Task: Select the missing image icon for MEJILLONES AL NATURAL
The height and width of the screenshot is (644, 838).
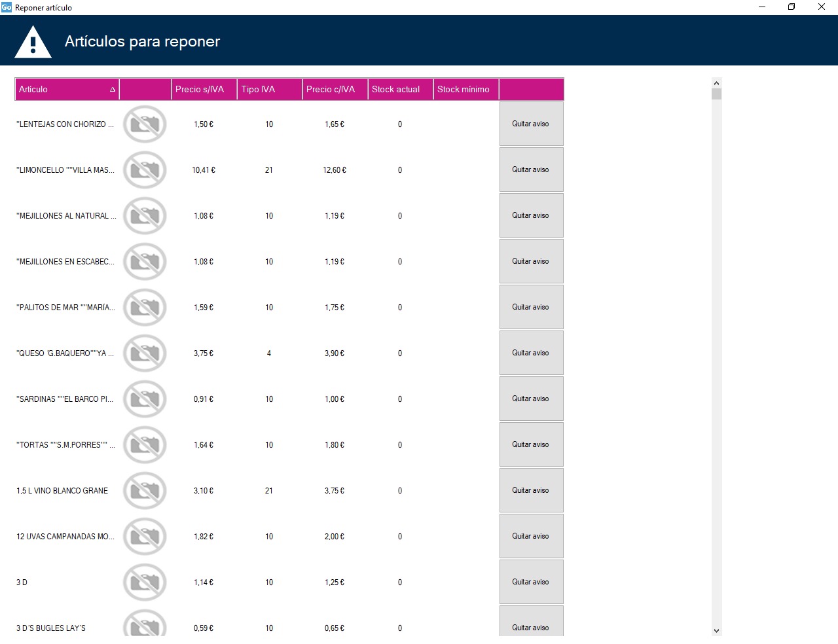Action: (145, 216)
